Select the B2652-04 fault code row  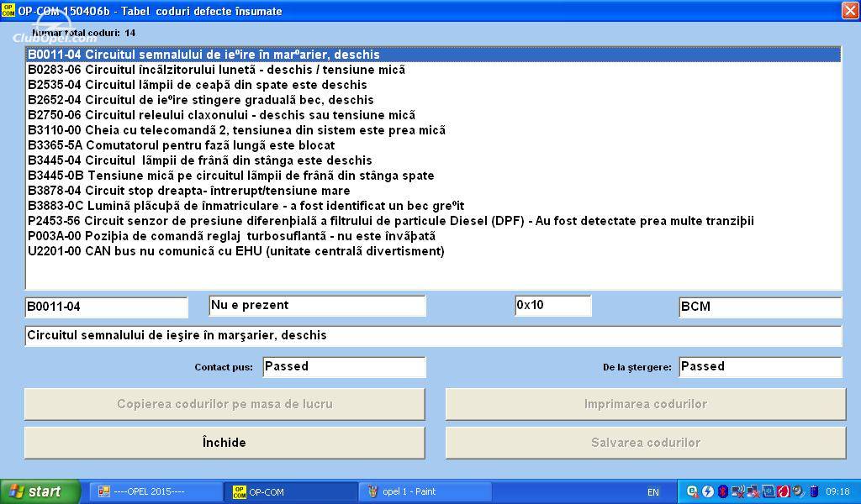[433, 100]
